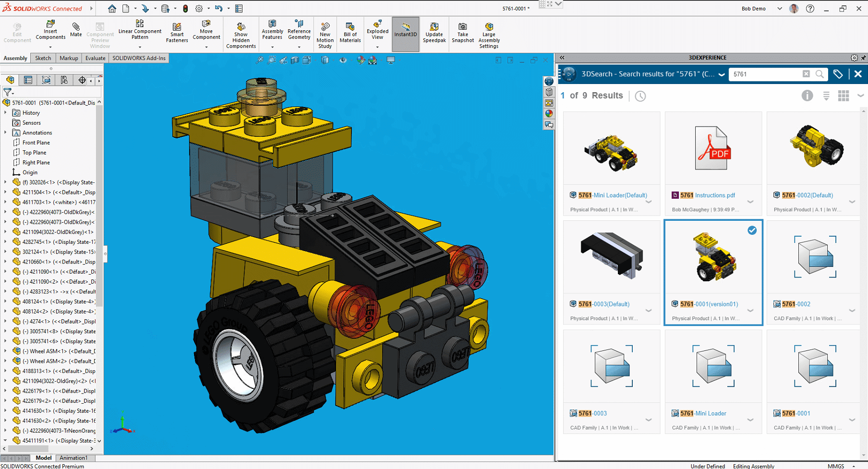
Task: Click the tag icon in 3DSearch header
Action: [838, 74]
